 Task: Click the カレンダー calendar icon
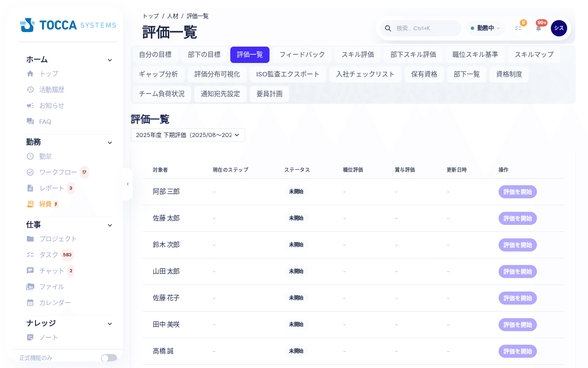[x=30, y=303]
